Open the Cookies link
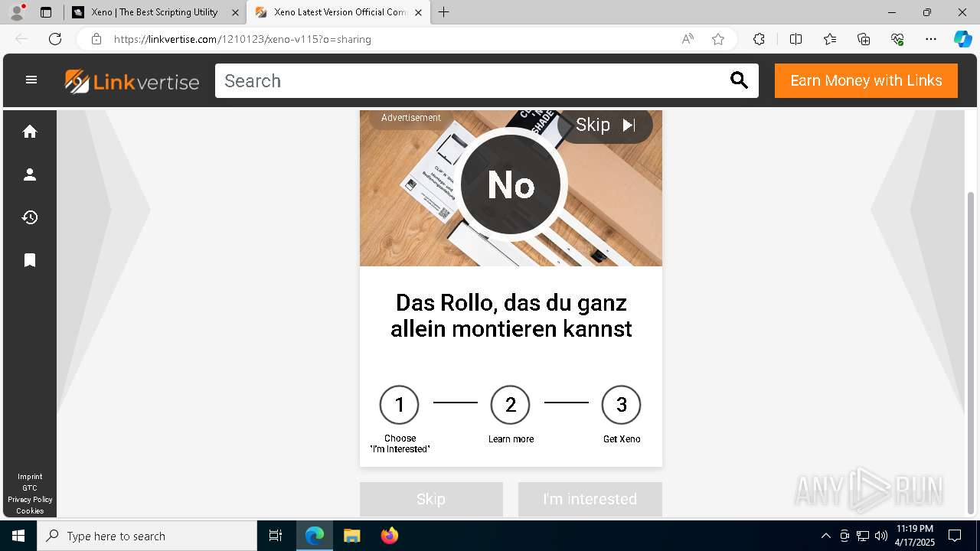Screen dimensions: 980x551 (30, 511)
